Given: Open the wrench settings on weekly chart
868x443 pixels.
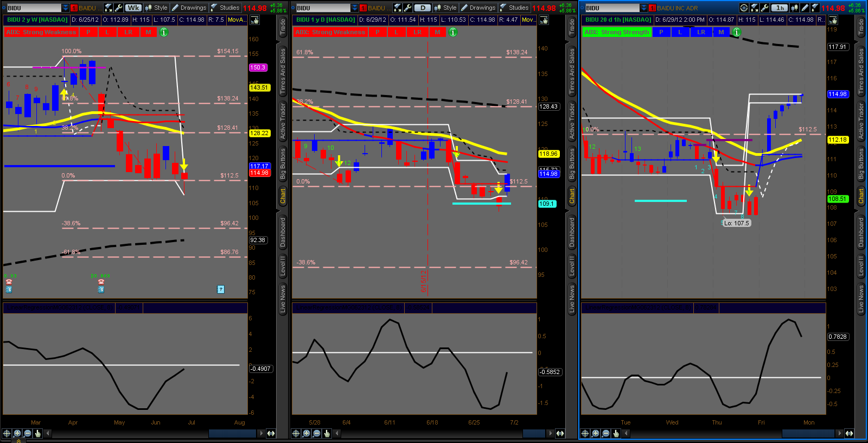Looking at the screenshot, I should click(x=118, y=8).
